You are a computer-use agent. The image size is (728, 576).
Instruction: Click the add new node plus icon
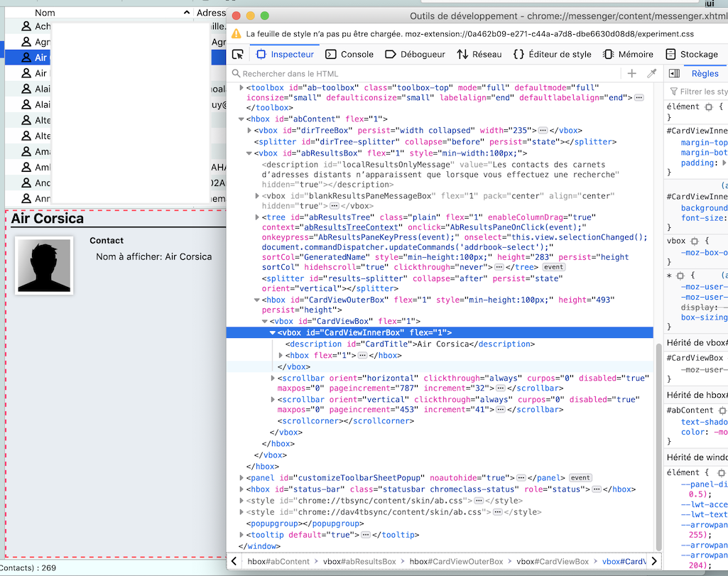click(631, 74)
